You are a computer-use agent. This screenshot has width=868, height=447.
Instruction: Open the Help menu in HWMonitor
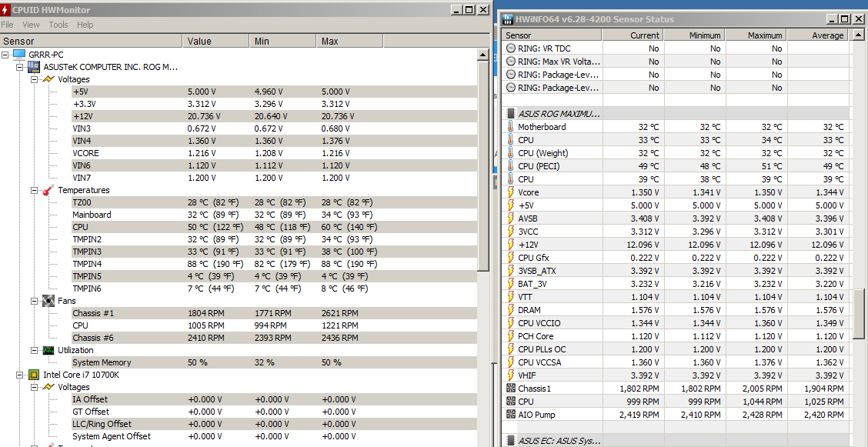pos(85,25)
